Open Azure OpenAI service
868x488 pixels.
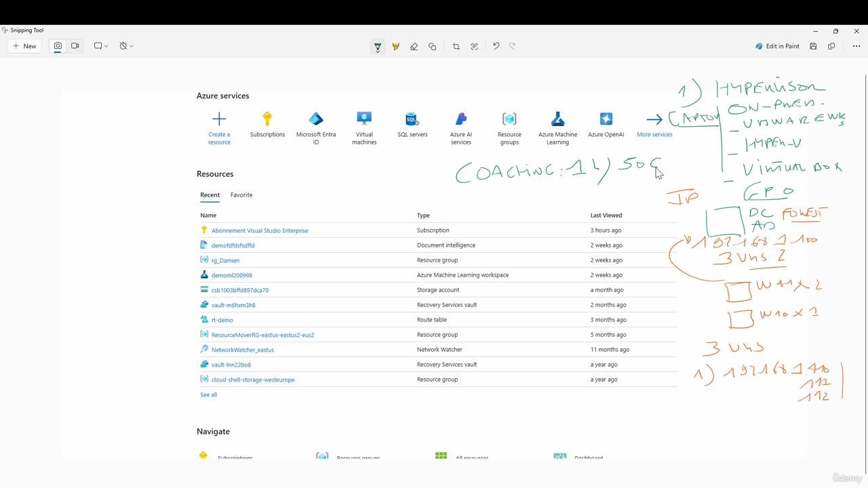(x=606, y=125)
